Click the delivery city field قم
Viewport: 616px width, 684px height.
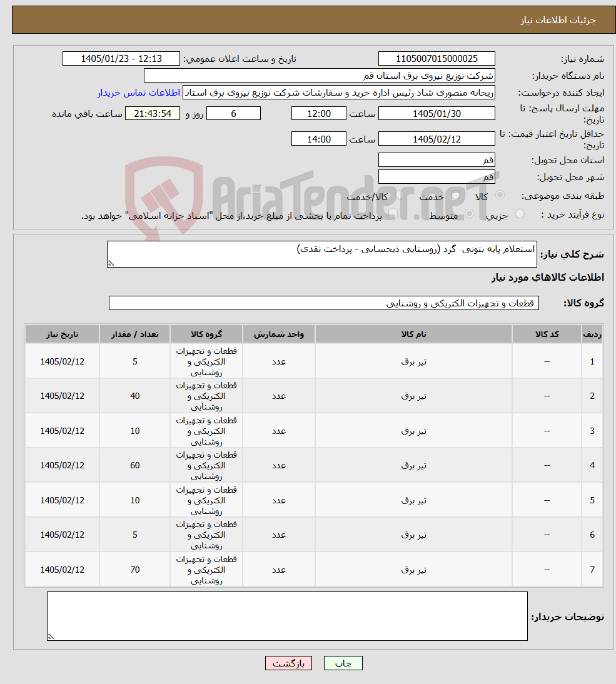(437, 177)
